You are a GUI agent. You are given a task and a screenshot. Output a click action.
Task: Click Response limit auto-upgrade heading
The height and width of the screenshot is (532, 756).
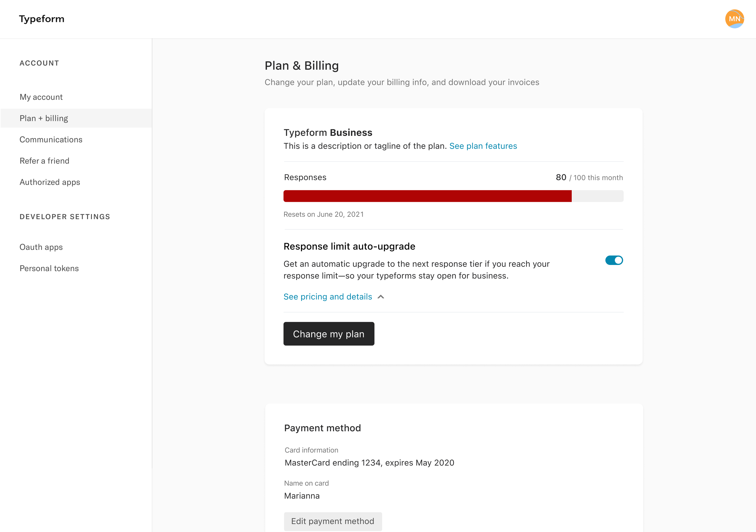point(349,246)
